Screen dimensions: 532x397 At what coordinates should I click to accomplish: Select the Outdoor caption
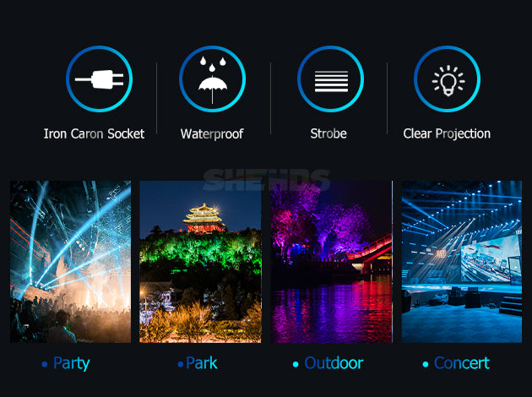pyautogui.click(x=334, y=363)
